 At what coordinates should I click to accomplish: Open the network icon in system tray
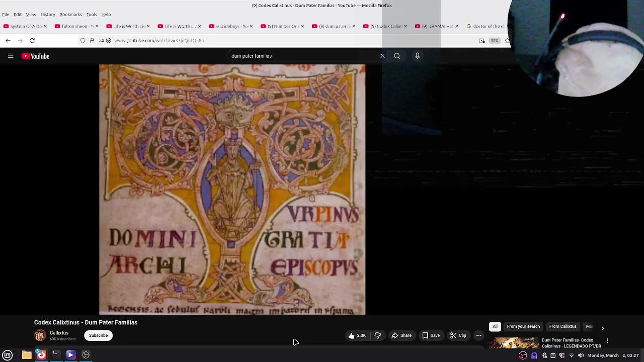pyautogui.click(x=572, y=355)
